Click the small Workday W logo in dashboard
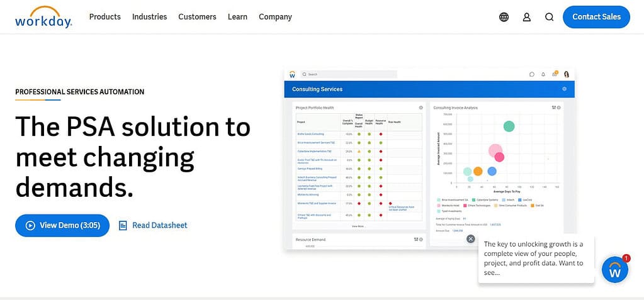 [292, 74]
